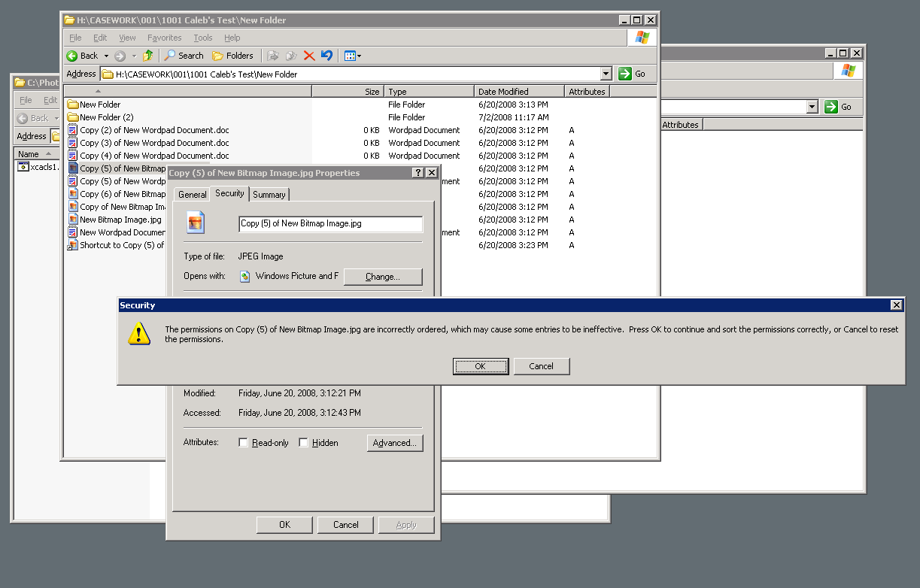
Task: Click the red X delete icon
Action: point(309,55)
